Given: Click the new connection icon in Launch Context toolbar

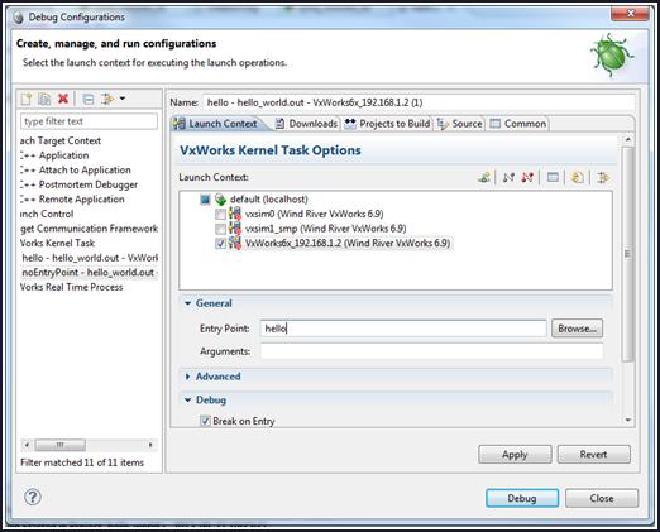Looking at the screenshot, I should point(484,177).
